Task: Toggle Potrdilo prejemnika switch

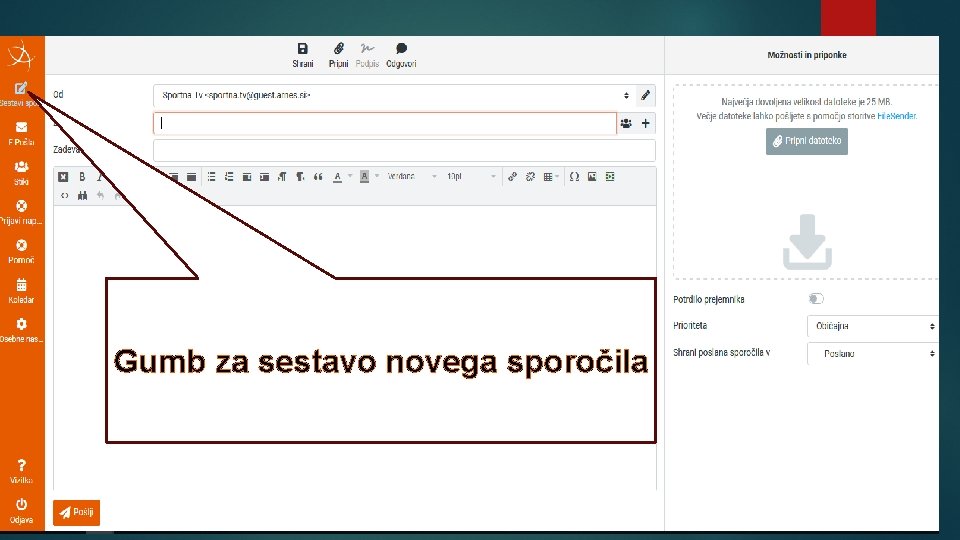Action: click(816, 299)
